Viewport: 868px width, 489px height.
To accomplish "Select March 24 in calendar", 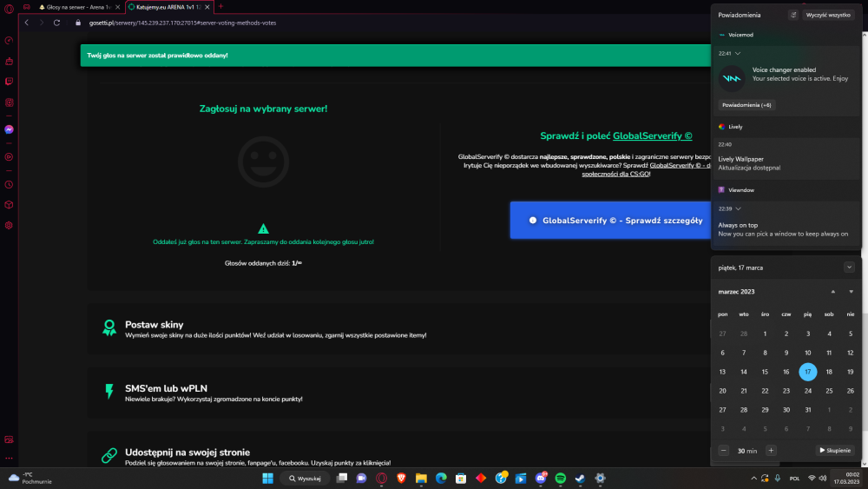I will pyautogui.click(x=807, y=391).
